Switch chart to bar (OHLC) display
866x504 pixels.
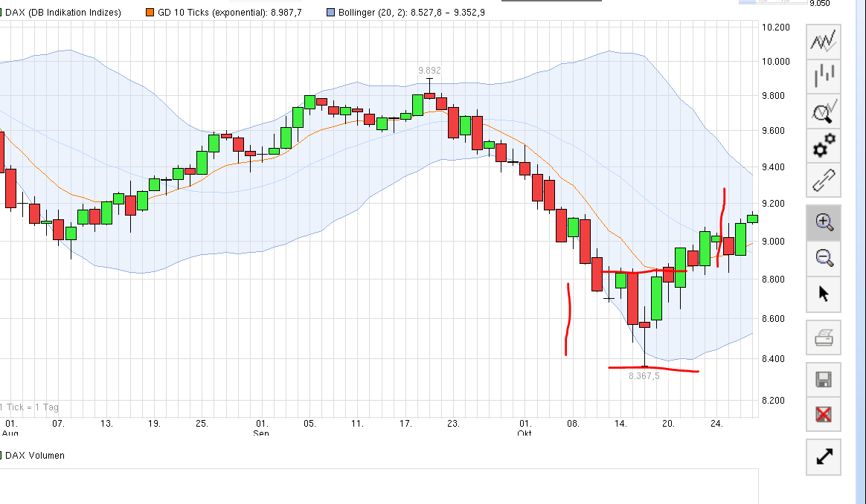tap(824, 76)
